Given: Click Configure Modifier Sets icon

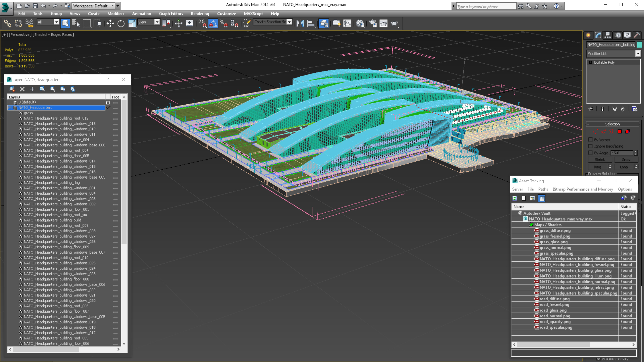Looking at the screenshot, I should coord(635,109).
